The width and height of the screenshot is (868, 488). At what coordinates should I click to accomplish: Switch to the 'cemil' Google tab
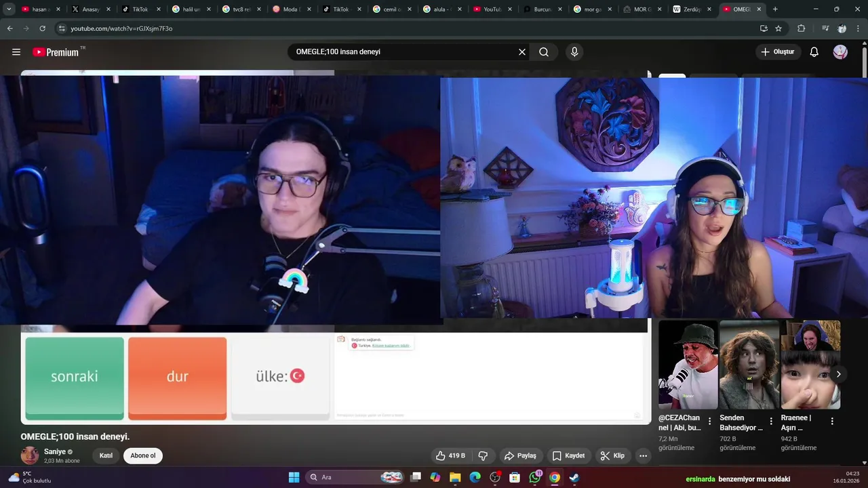pos(391,9)
